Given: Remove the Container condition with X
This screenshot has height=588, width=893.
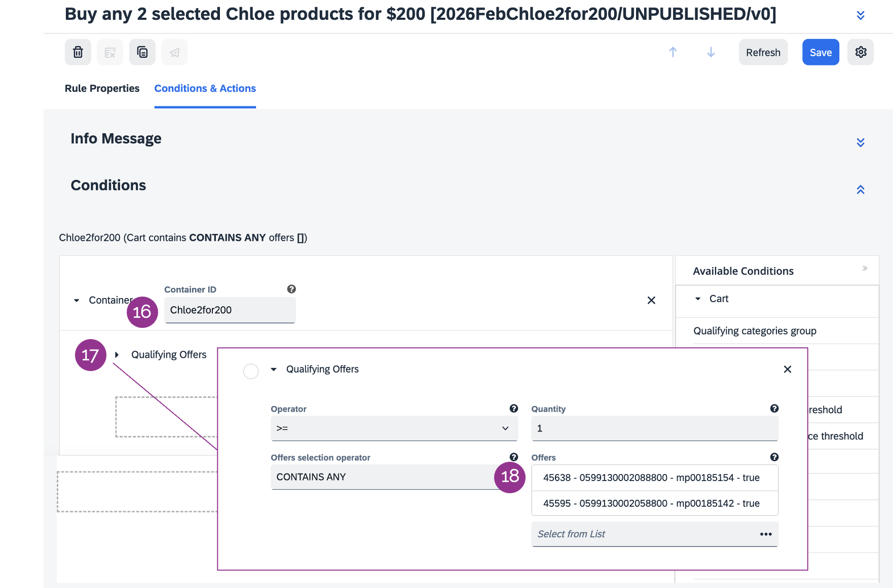Looking at the screenshot, I should click(x=651, y=301).
